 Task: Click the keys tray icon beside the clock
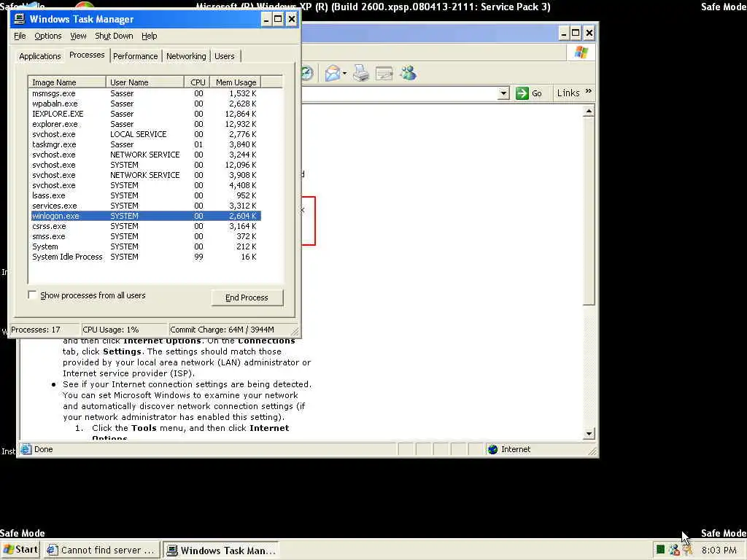click(687, 550)
